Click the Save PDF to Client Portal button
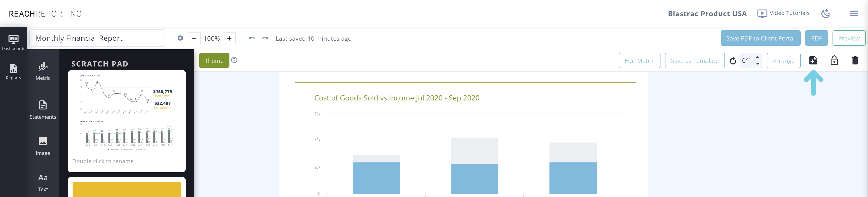 [x=760, y=38]
